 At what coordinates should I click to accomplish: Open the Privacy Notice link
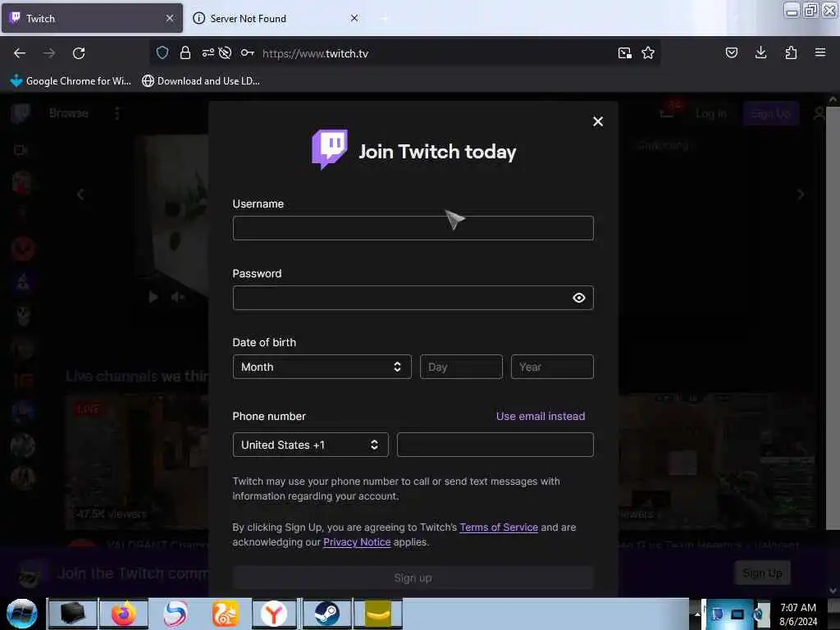coord(357,542)
